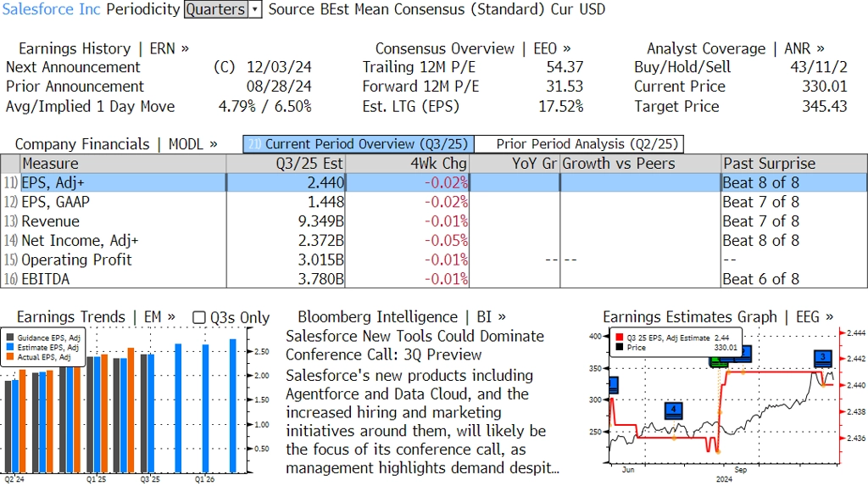This screenshot has width=868, height=486.
Task: Click the Bloomberg Intelligence article summary text
Action: [x=422, y=422]
